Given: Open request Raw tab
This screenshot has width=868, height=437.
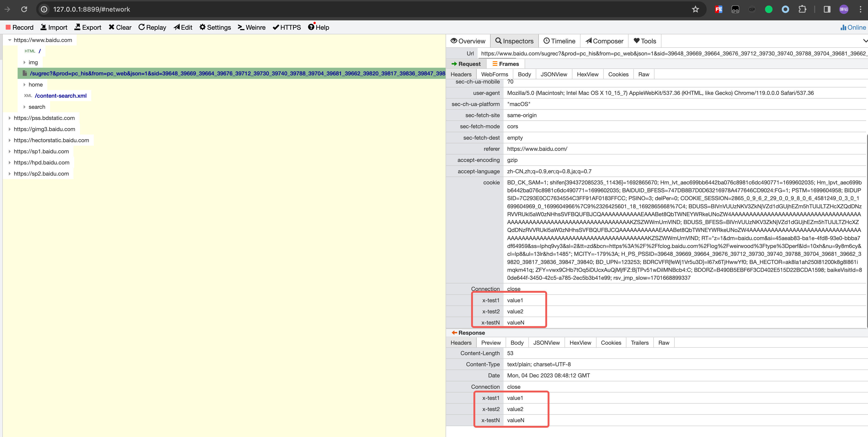Looking at the screenshot, I should 644,74.
